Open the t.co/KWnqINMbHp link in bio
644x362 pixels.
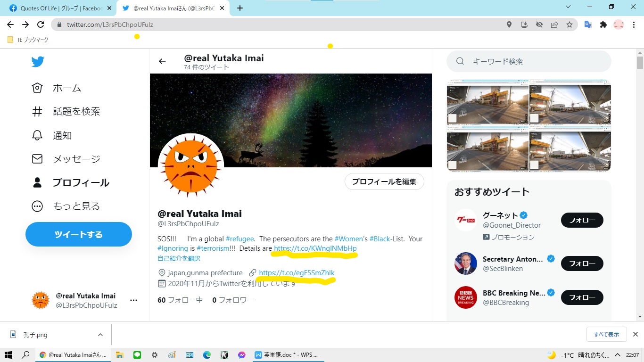pyautogui.click(x=315, y=248)
